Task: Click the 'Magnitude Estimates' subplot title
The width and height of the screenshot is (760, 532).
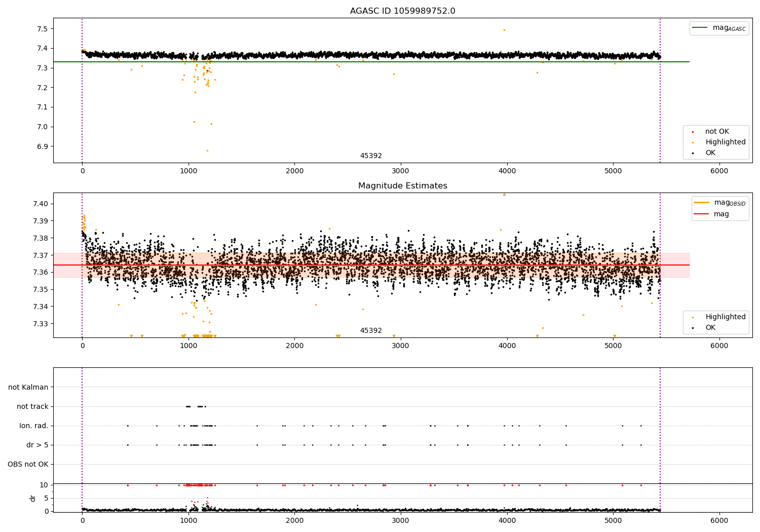Action: (x=402, y=186)
